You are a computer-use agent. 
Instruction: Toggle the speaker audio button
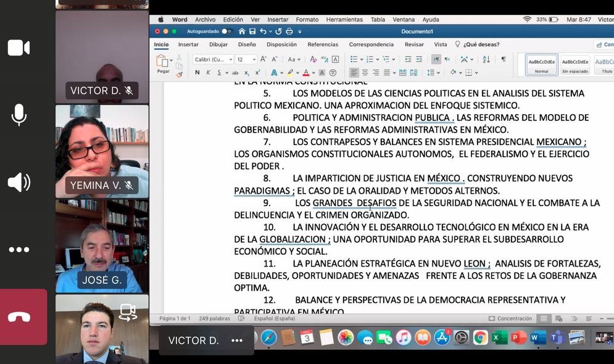[19, 183]
